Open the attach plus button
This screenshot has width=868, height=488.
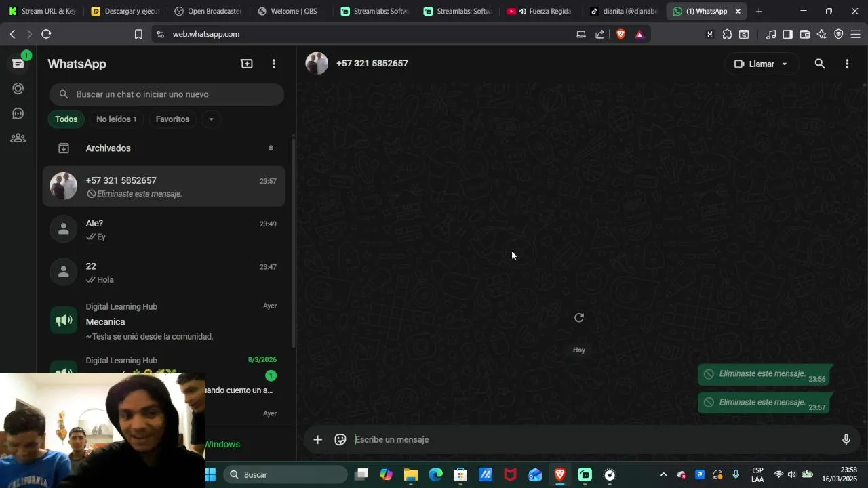pyautogui.click(x=317, y=440)
